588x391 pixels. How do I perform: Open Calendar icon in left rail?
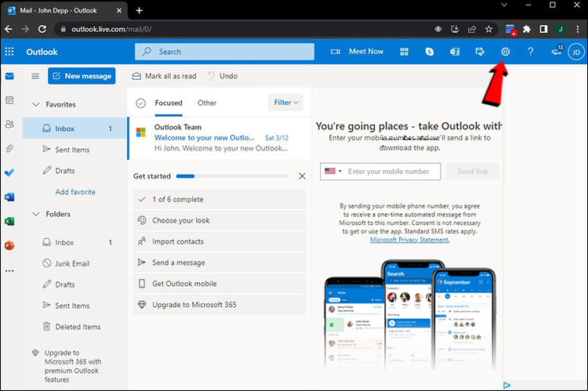9,100
